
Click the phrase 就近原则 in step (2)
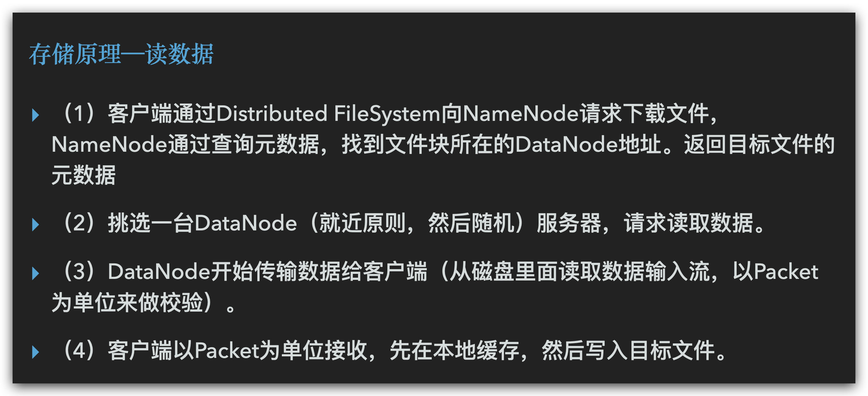(x=362, y=223)
